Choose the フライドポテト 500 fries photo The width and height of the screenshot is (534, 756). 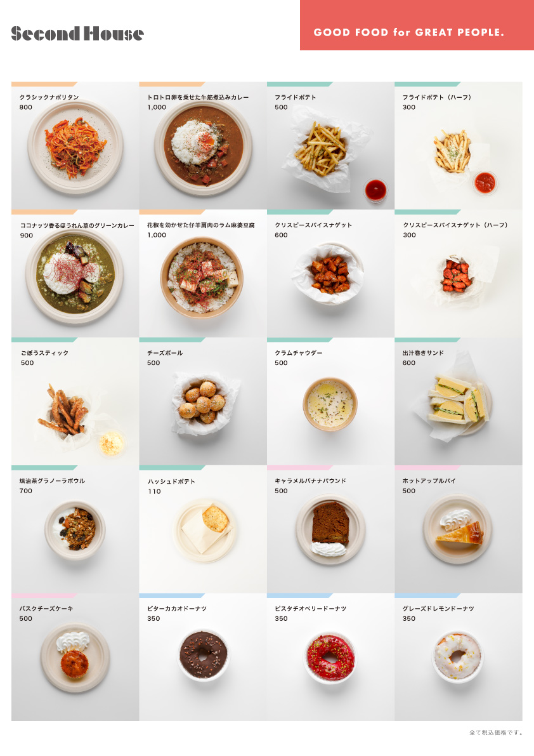(331, 145)
